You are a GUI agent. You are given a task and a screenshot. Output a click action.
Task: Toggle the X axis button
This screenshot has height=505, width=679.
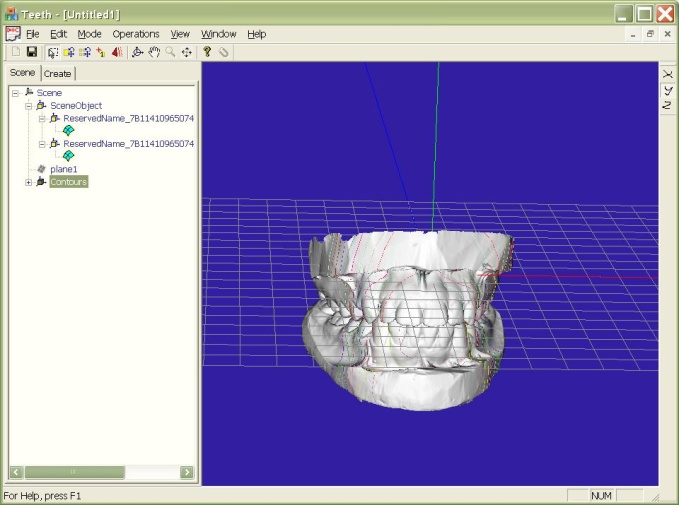pos(668,74)
